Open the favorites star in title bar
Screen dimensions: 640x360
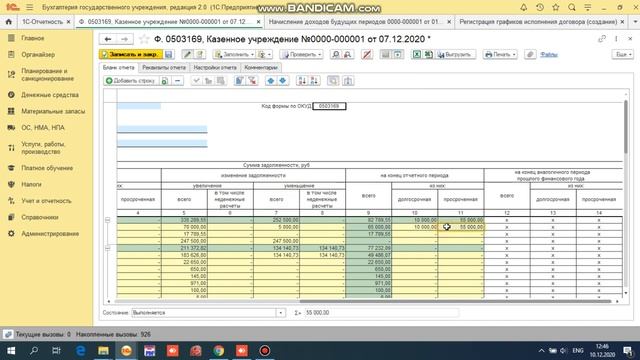pos(556,7)
